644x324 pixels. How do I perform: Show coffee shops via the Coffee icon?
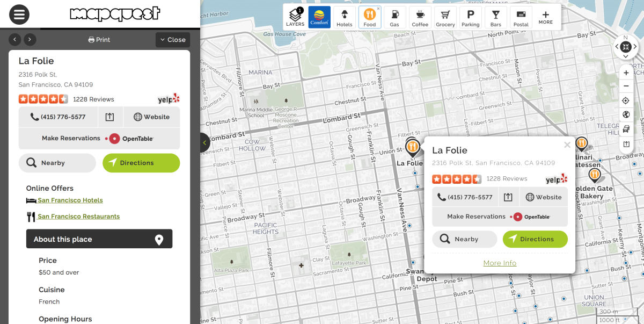point(420,16)
